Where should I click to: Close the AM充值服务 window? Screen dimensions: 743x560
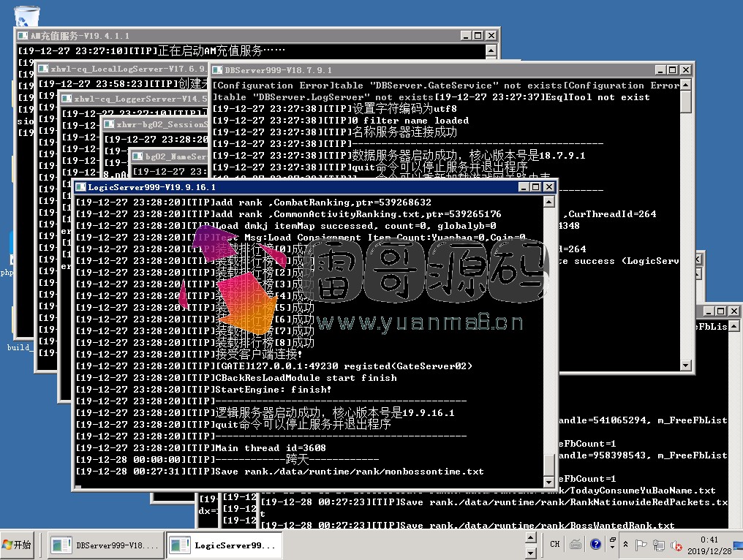[491, 36]
